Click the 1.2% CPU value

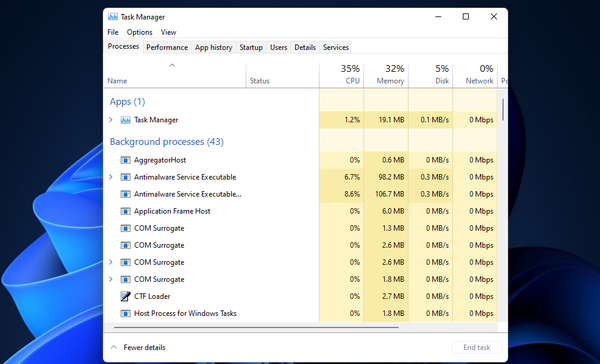point(352,120)
